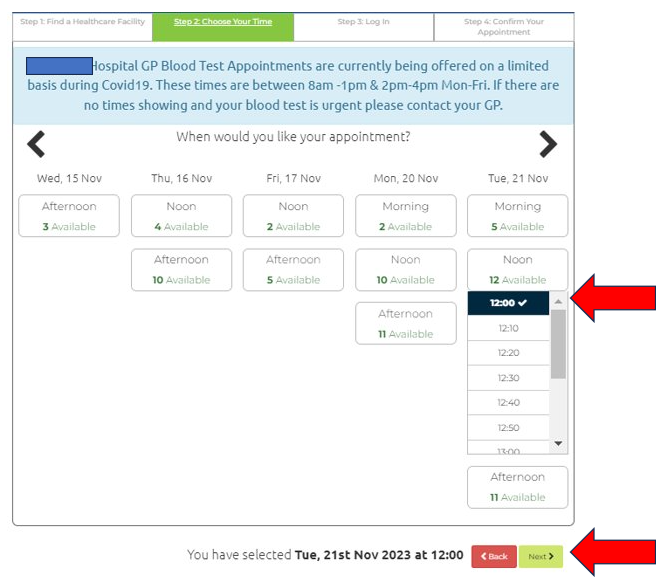Select the 12:10 time slot
Image resolution: width=661 pixels, height=581 pixels.
click(508, 328)
